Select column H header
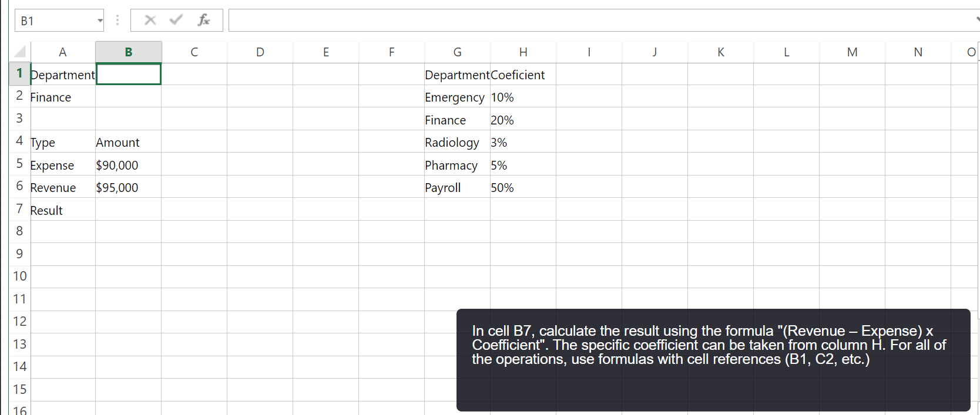 point(523,52)
